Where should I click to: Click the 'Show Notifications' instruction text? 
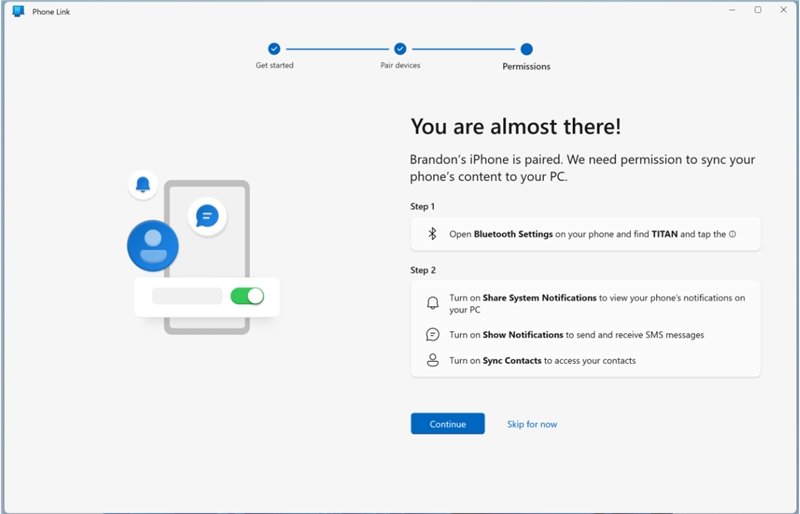click(577, 335)
